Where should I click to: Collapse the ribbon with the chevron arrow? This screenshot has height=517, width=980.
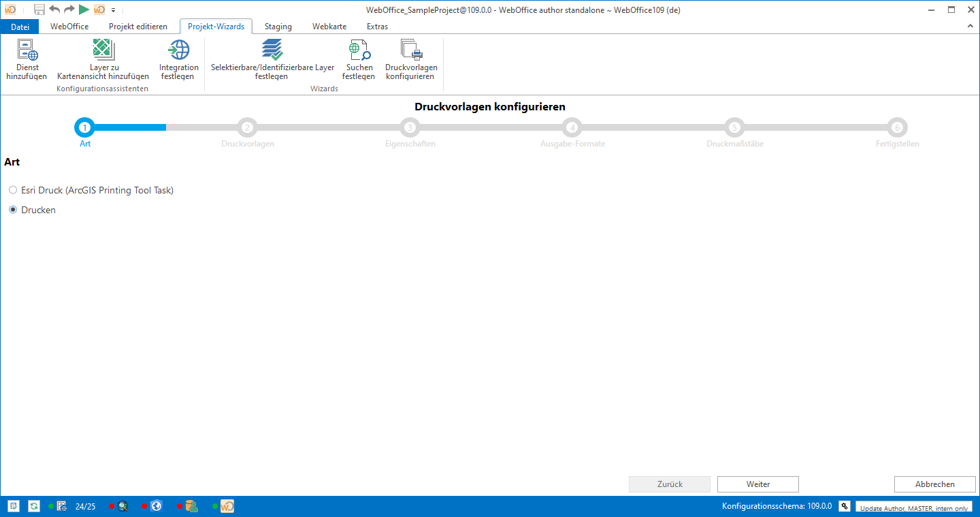pyautogui.click(x=970, y=26)
